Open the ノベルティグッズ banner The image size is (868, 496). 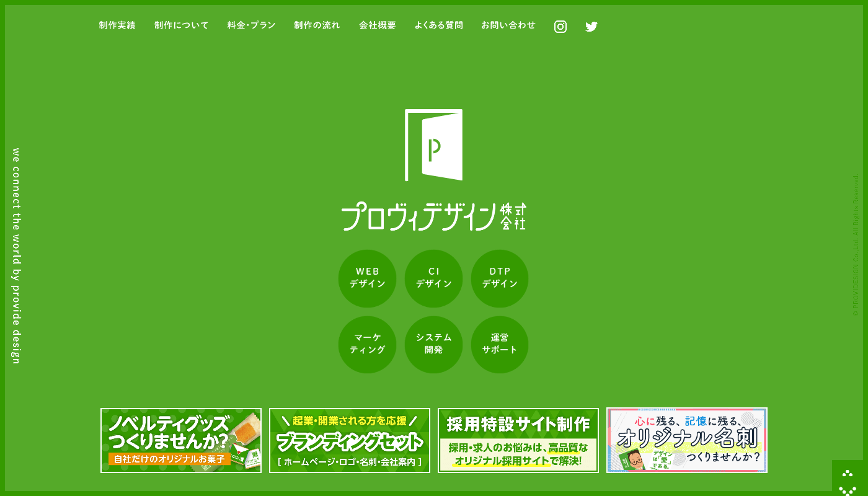[x=181, y=440]
